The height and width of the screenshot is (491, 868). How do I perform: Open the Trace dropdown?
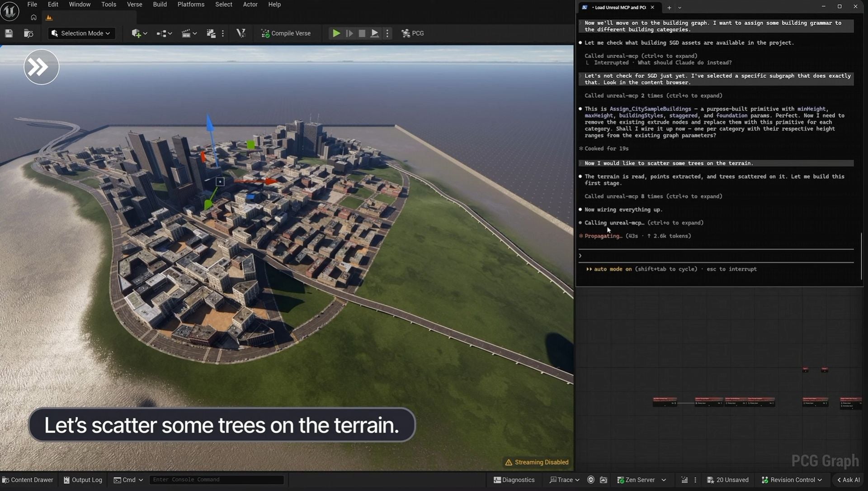[564, 480]
